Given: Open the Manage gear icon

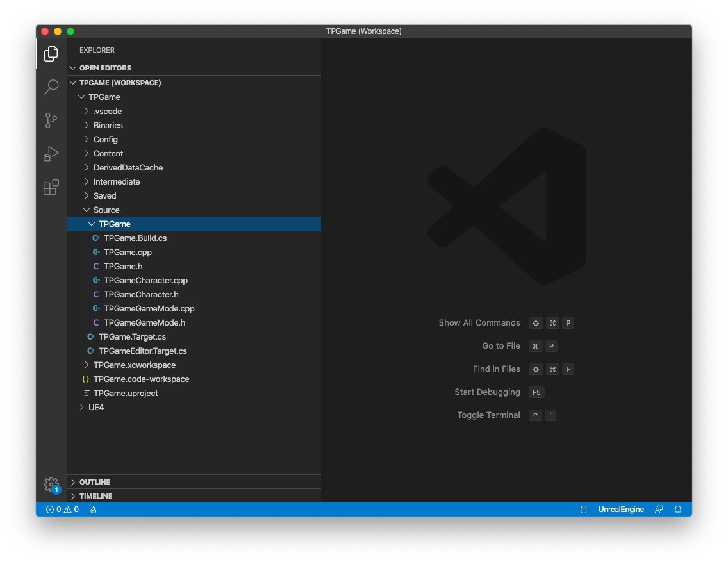Looking at the screenshot, I should pos(51,484).
